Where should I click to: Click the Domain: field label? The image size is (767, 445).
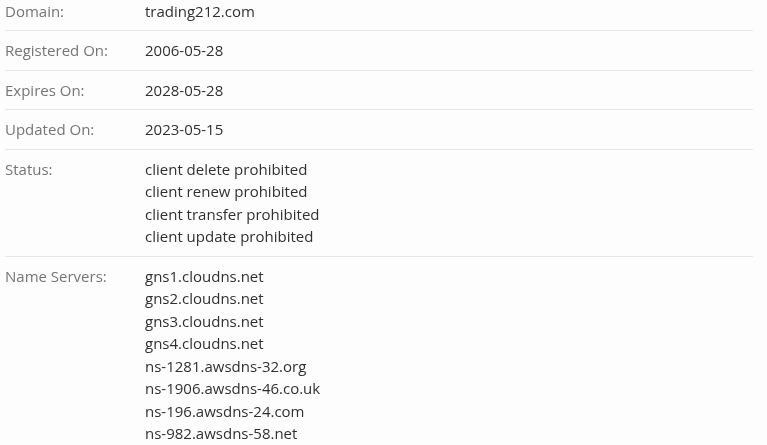35,12
